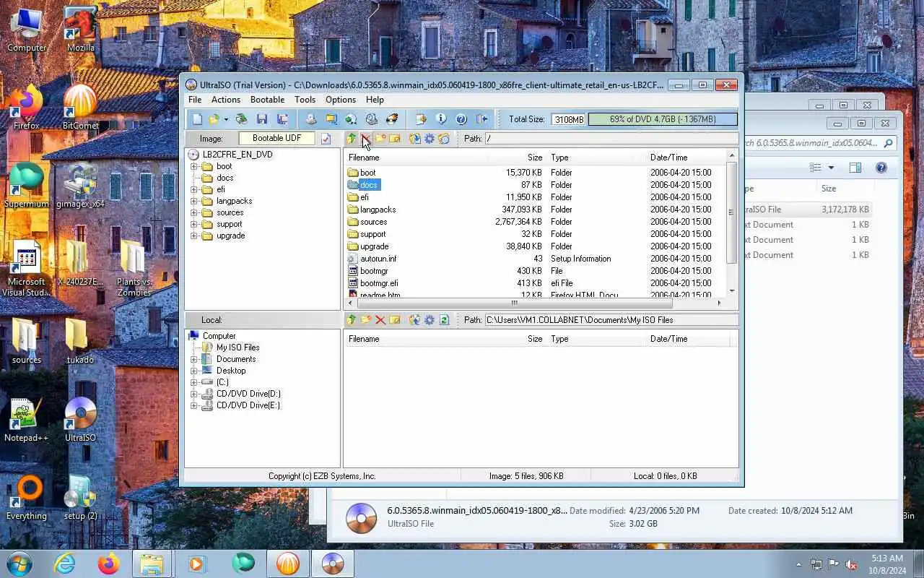Click the Exit door toolbar icon
This screenshot has height=578, width=924.
point(481,119)
